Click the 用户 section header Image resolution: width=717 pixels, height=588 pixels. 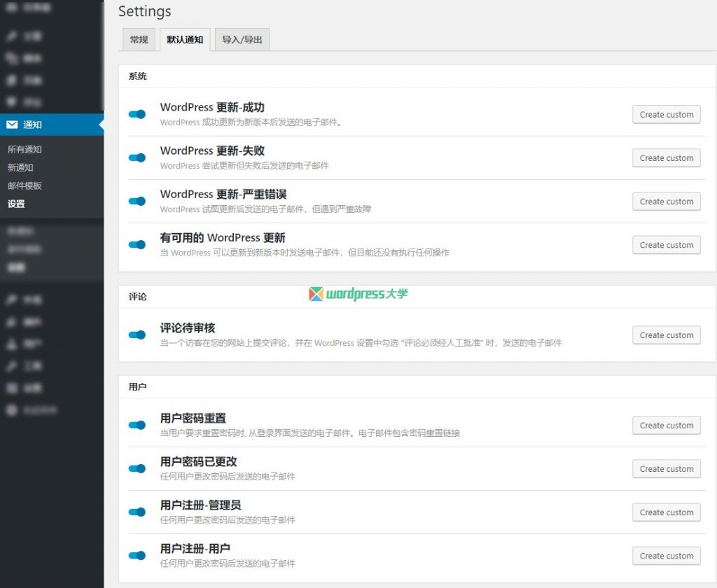point(137,387)
